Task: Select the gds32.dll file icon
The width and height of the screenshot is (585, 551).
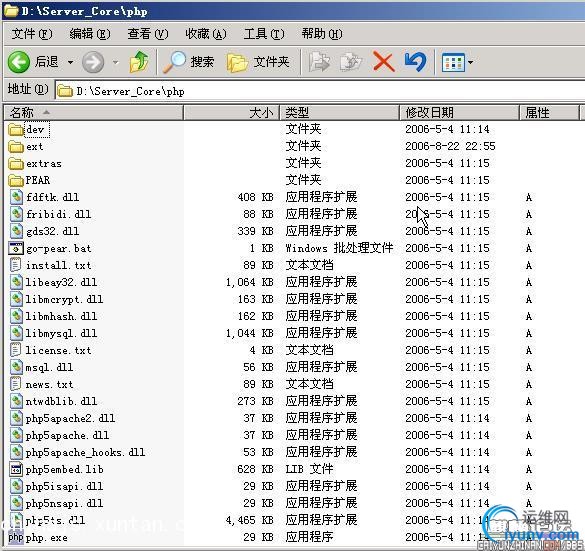Action: 16,231
